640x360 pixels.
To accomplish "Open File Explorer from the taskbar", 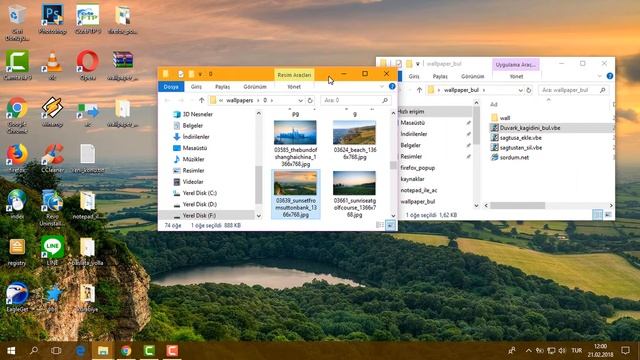I will [103, 351].
